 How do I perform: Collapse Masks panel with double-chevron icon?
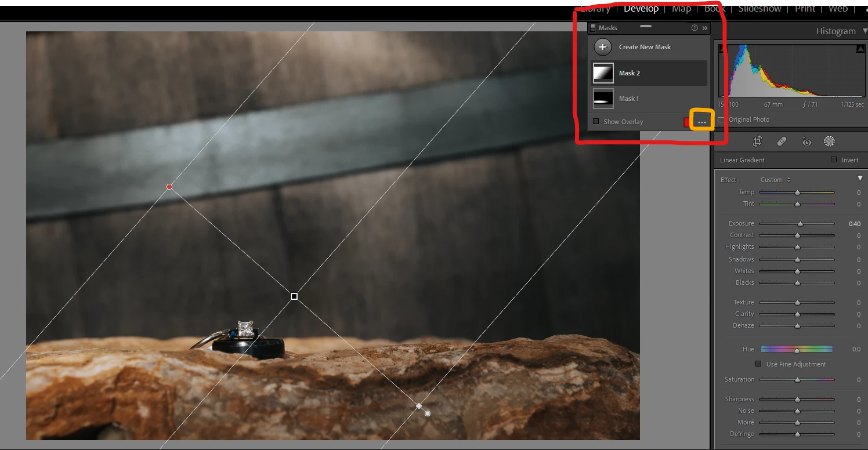coord(705,28)
